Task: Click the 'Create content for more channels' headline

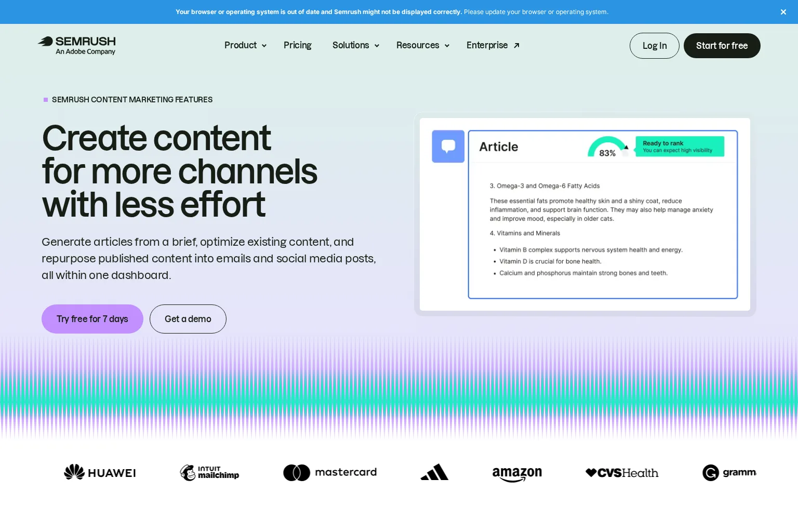Action: click(x=179, y=171)
